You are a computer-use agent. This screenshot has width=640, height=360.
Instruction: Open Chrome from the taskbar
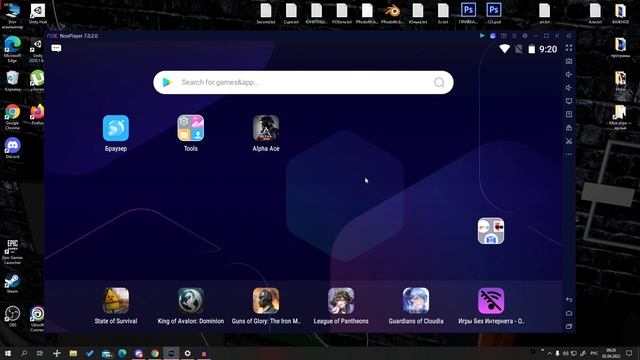(x=155, y=353)
